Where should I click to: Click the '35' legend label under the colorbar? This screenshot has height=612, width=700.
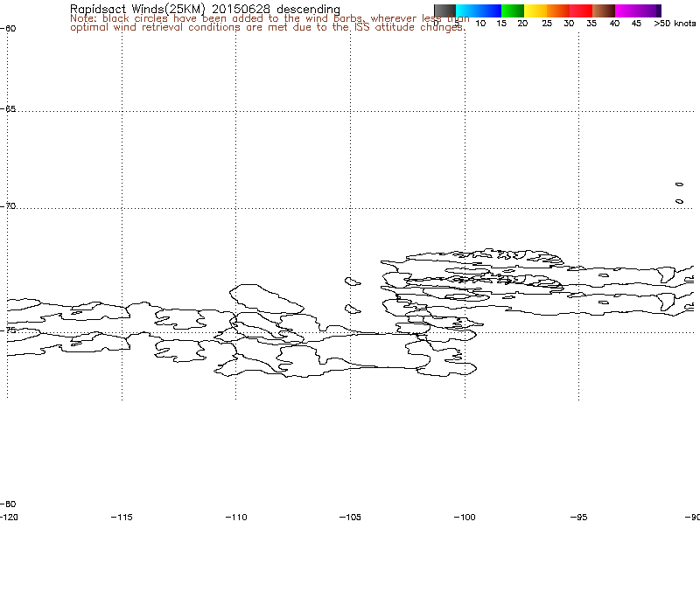click(x=591, y=24)
